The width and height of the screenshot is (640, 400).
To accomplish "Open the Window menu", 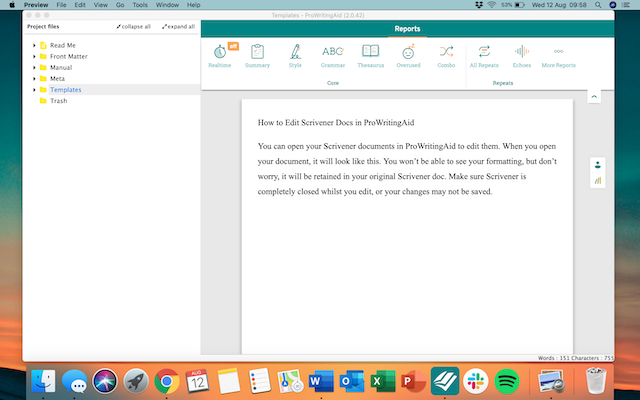I will (167, 5).
